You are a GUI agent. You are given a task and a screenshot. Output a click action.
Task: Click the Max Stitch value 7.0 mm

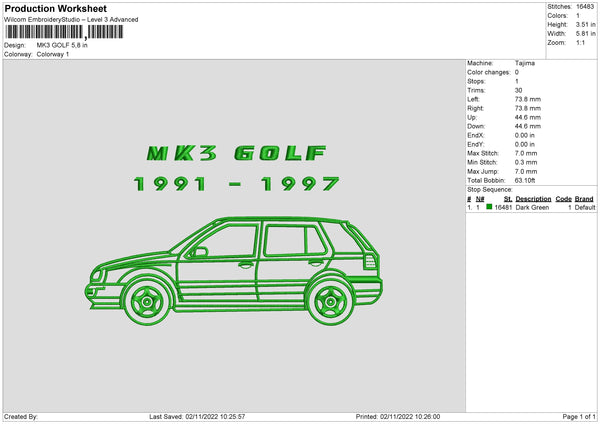526,153
